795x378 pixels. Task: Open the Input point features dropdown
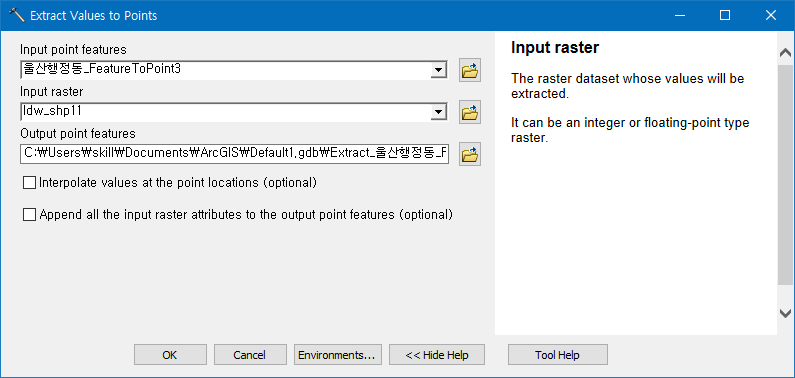coord(438,70)
